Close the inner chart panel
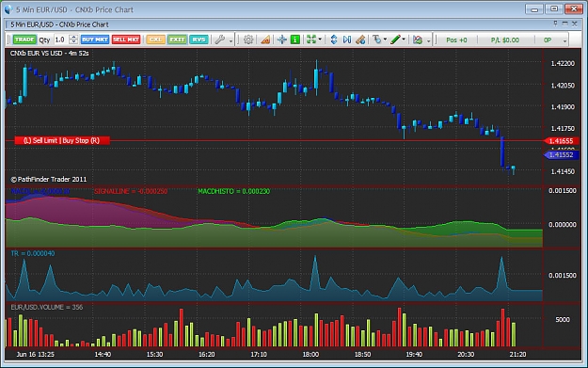Image resolution: width=588 pixels, height=368 pixels. (575, 24)
